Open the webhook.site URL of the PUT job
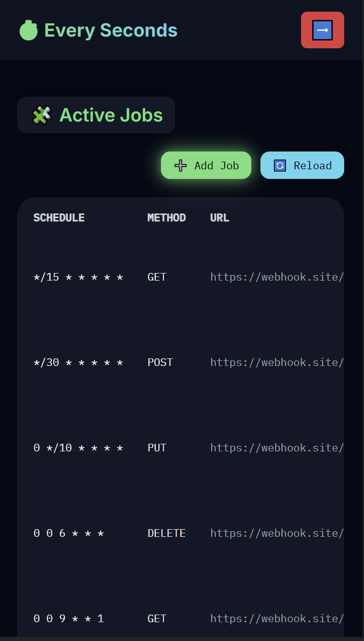 tap(277, 447)
